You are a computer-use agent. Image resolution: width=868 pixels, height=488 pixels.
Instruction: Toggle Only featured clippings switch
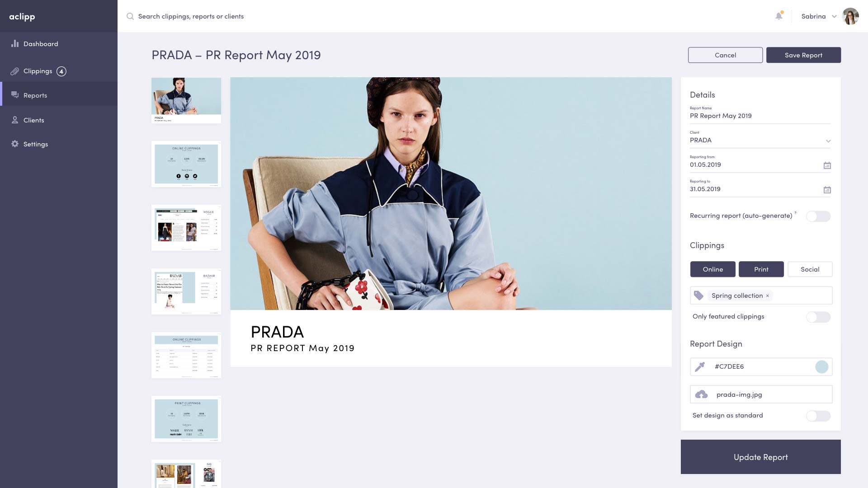tap(818, 317)
